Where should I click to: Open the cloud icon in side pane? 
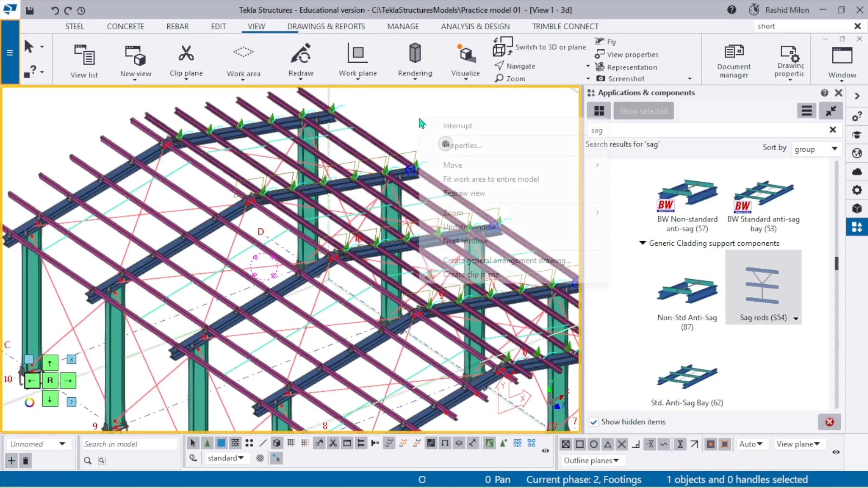click(857, 172)
